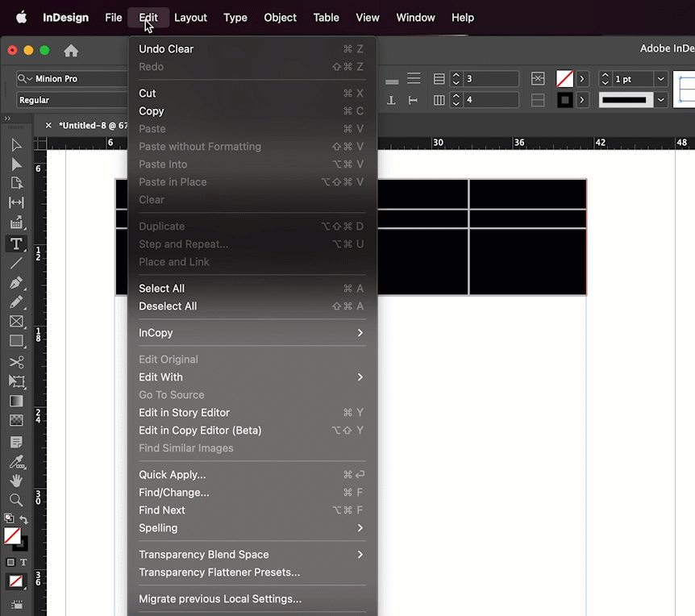Select the Line tool

pos(16,263)
